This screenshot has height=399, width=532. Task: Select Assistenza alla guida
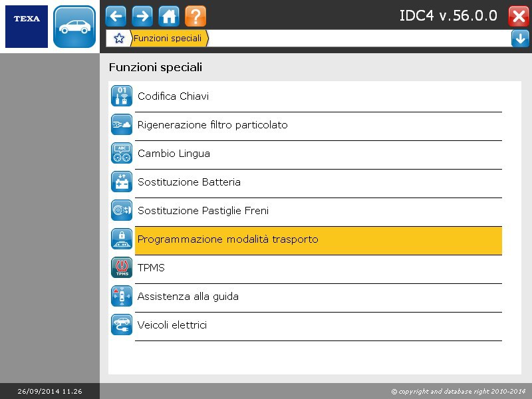tap(319, 297)
